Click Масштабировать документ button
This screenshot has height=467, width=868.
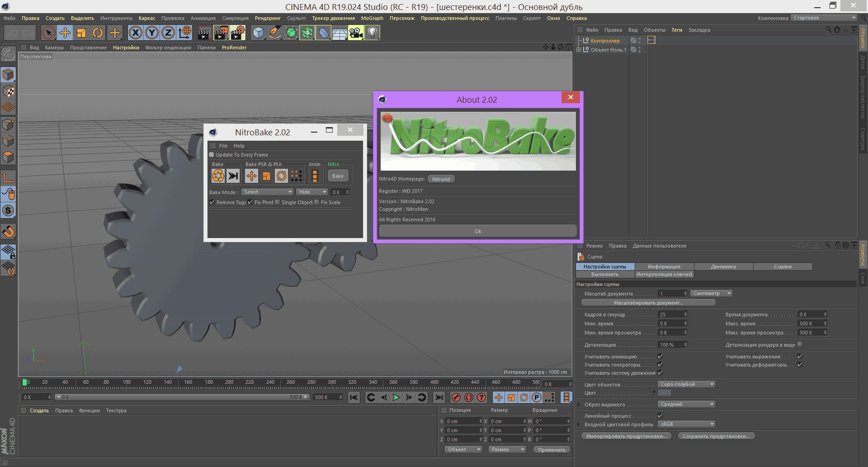click(x=648, y=303)
